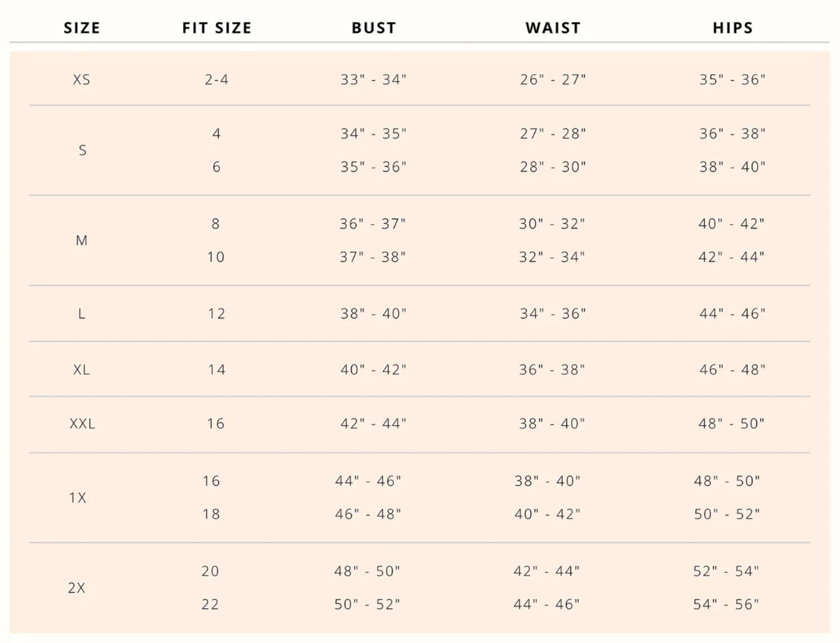Click the SIZE column header
Screen dimensions: 840x643
(82, 28)
